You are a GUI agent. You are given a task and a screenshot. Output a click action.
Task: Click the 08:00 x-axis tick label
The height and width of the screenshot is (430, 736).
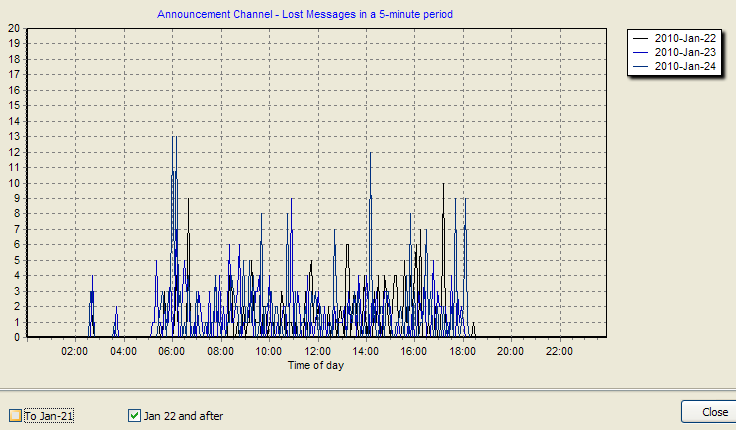221,351
